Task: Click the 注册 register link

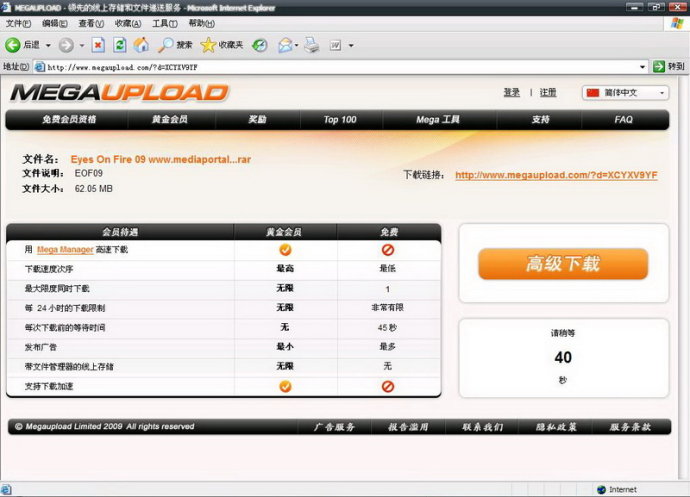Action: (548, 92)
